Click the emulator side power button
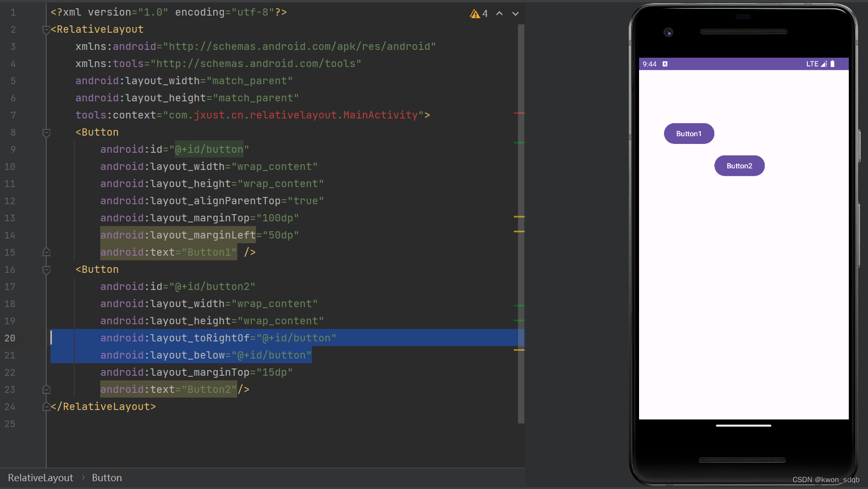Image resolution: width=868 pixels, height=489 pixels. 860,146
